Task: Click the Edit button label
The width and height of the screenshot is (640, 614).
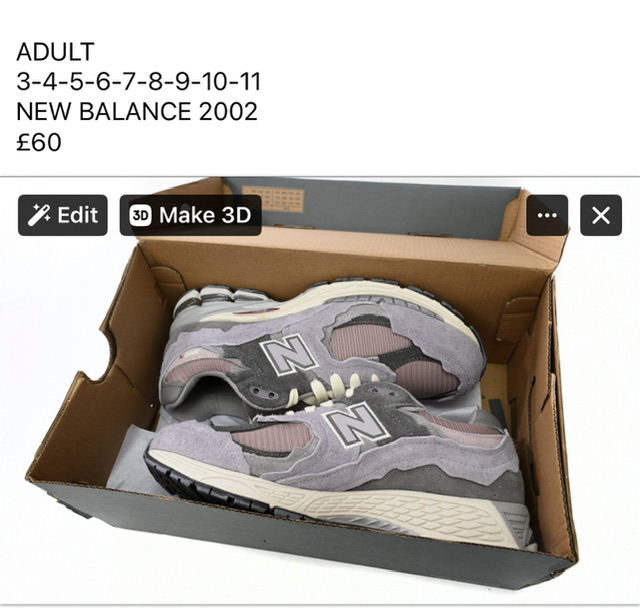Action: click(x=78, y=215)
